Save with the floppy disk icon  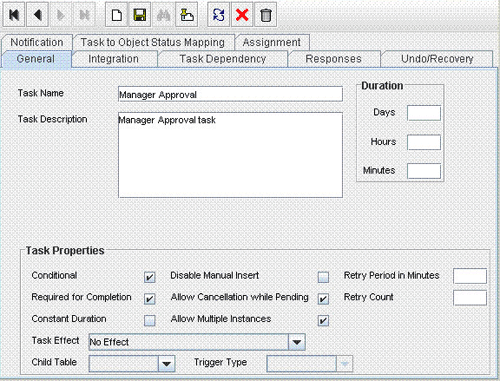pyautogui.click(x=140, y=15)
